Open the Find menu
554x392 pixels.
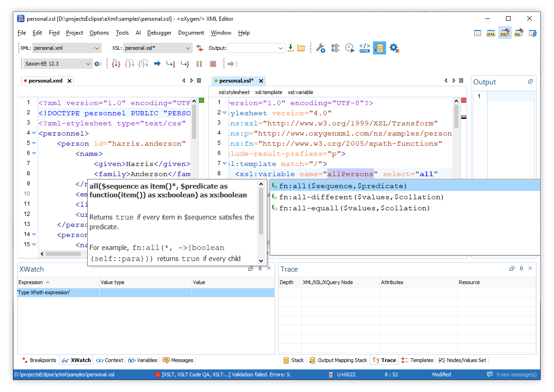point(54,33)
